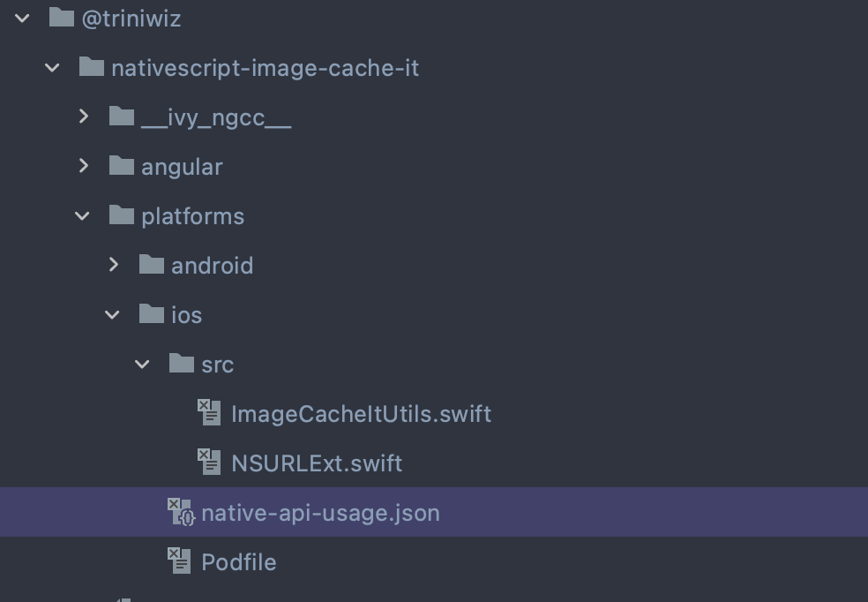Click the NSURLExt.swift file icon
This screenshot has height=602, width=868.
click(209, 463)
